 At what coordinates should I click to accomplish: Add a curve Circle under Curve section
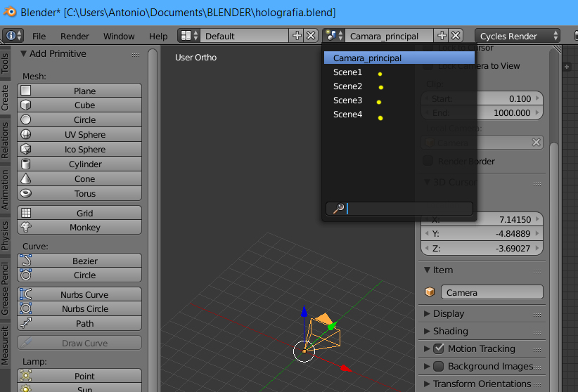point(79,275)
